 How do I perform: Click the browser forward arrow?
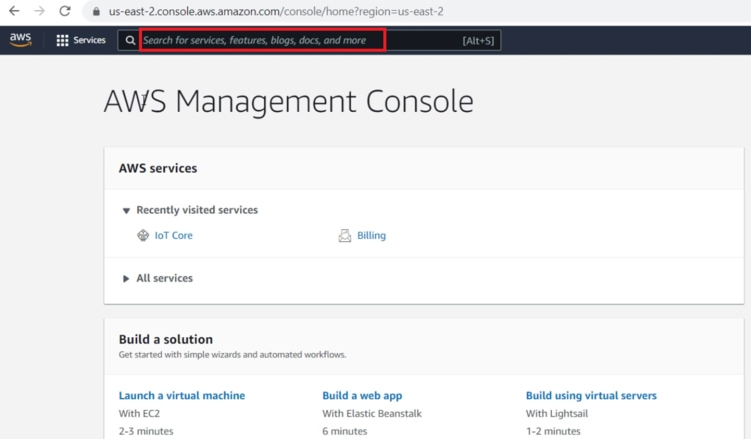39,11
